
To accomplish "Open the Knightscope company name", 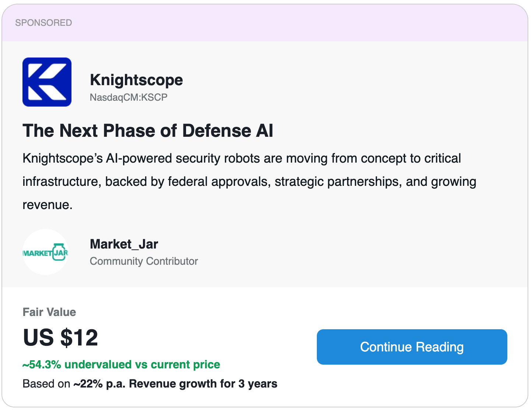I will (136, 80).
